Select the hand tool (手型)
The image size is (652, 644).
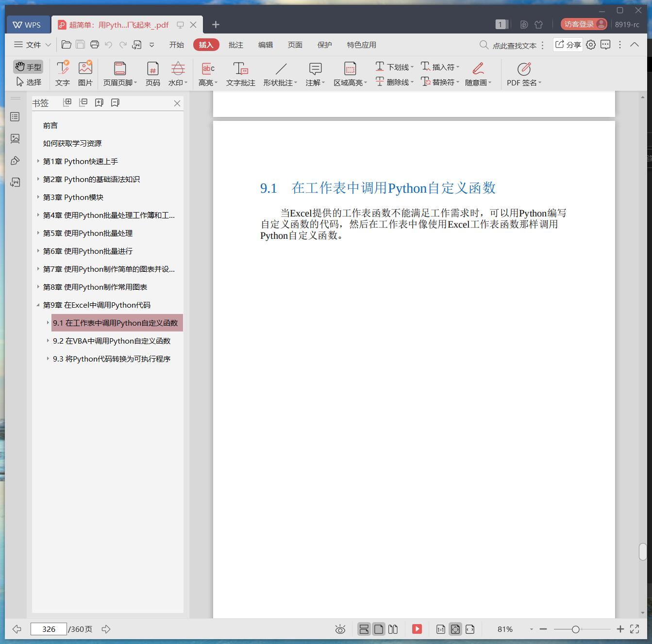28,67
